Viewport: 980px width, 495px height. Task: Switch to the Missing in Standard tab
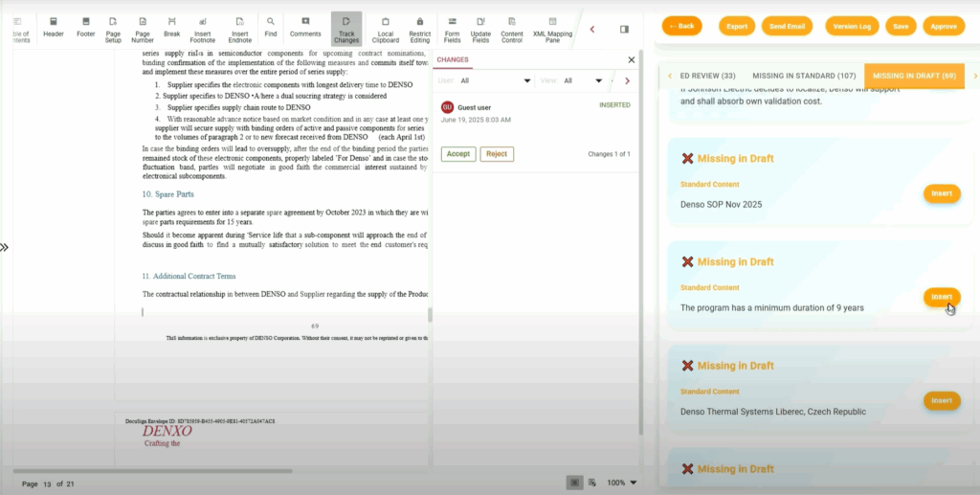tap(804, 76)
